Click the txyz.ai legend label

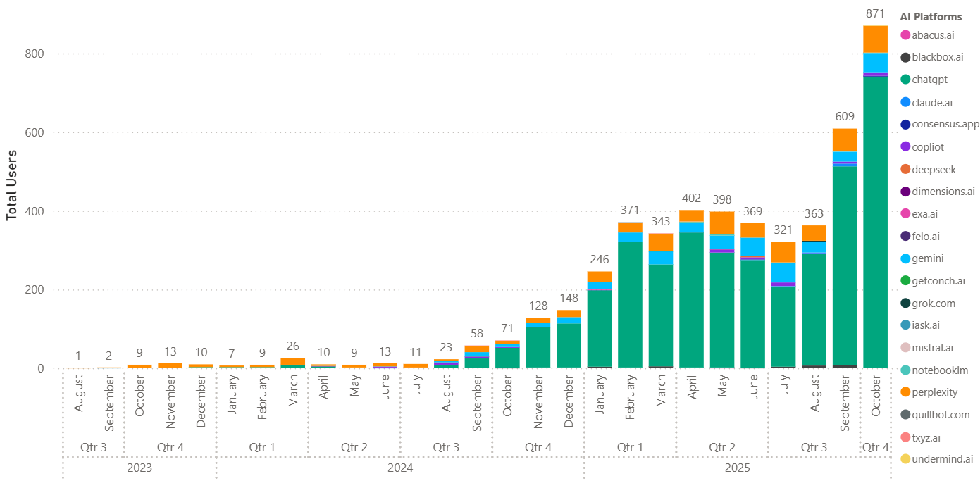tap(926, 437)
